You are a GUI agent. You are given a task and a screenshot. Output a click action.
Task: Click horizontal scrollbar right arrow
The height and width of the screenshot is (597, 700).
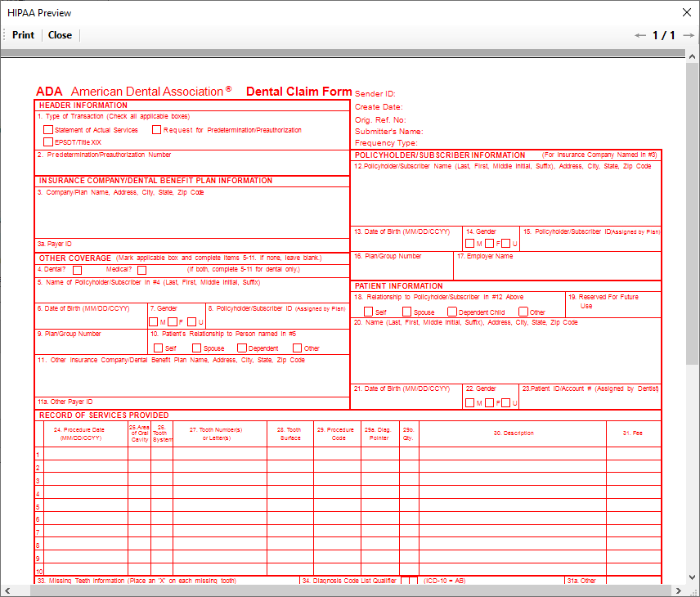click(x=679, y=590)
